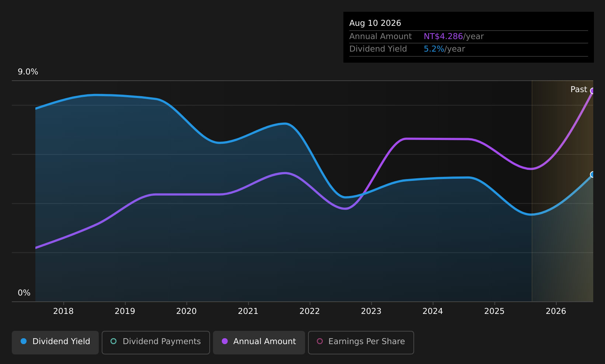This screenshot has height=364, width=605.
Task: Click the 2019 x-axis label
Action: [125, 311]
